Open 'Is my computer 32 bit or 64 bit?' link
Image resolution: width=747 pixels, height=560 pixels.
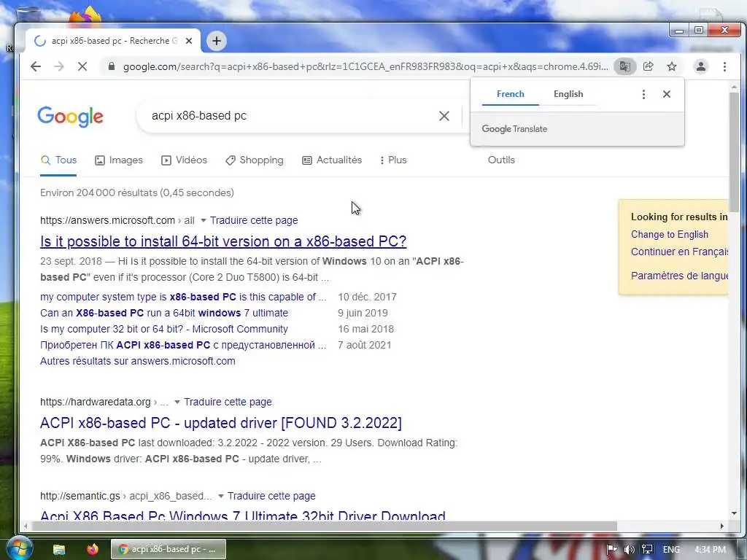pyautogui.click(x=164, y=330)
